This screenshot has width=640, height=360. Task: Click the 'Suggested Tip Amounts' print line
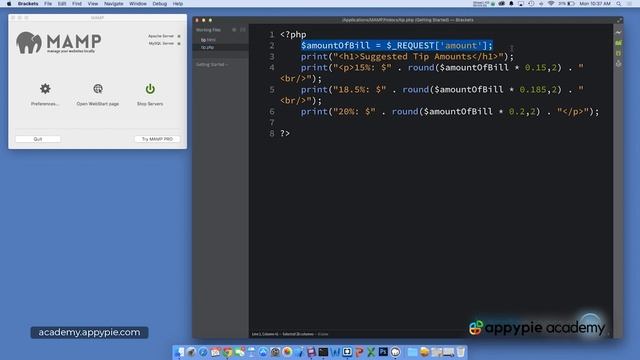coord(407,57)
